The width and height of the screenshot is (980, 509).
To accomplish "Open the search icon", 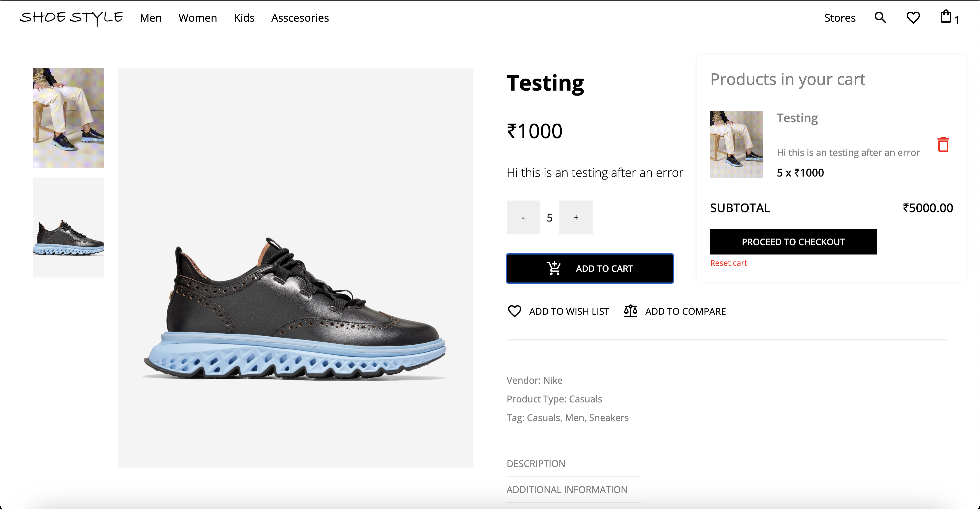I will point(880,17).
